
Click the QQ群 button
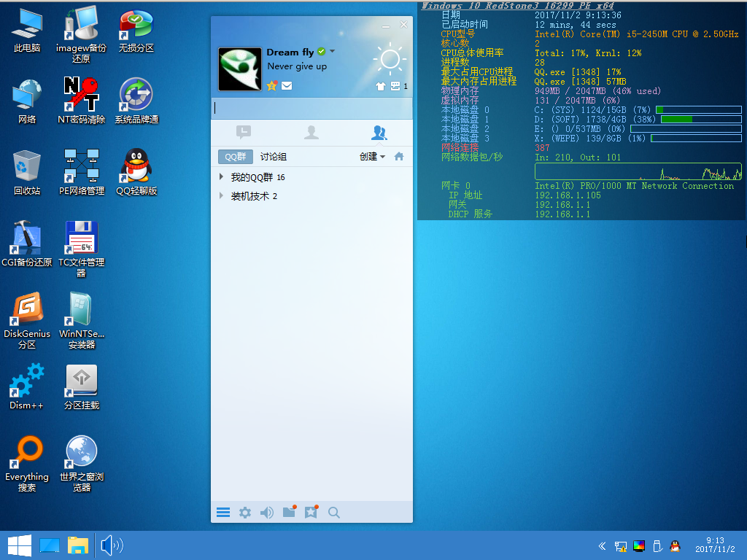[x=235, y=157]
